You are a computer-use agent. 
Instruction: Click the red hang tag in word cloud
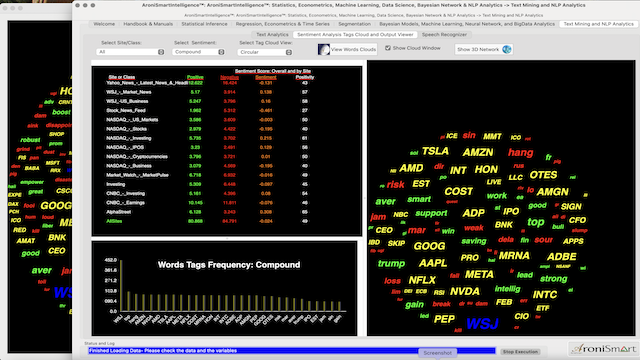[520, 153]
